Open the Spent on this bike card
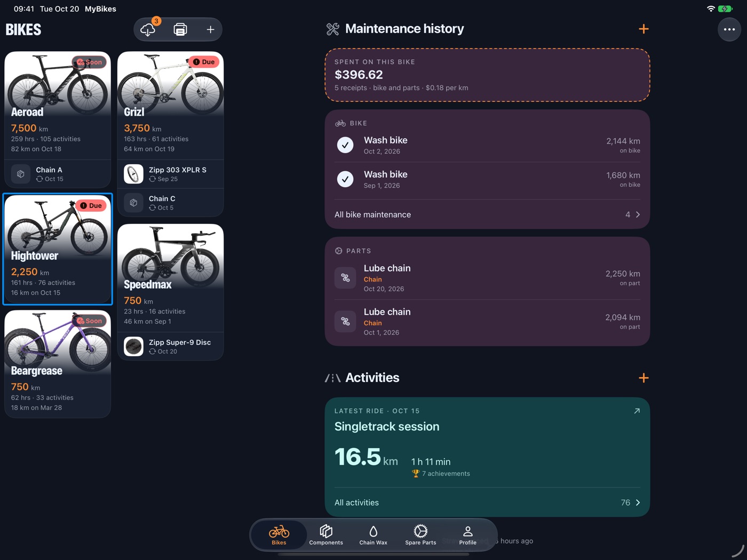The width and height of the screenshot is (747, 560). pyautogui.click(x=487, y=75)
